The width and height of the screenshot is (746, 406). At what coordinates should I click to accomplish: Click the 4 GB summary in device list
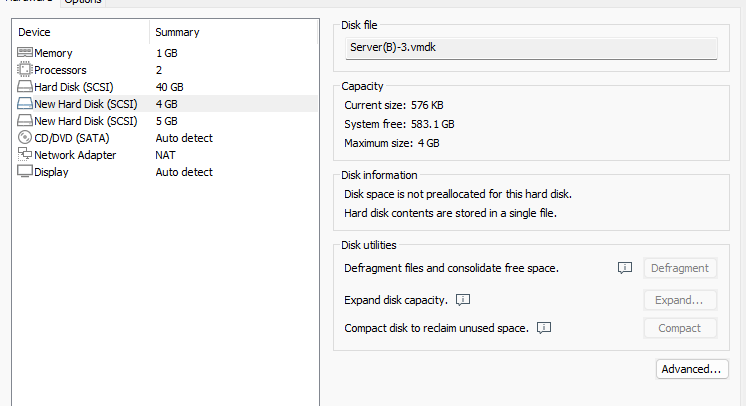pos(167,104)
